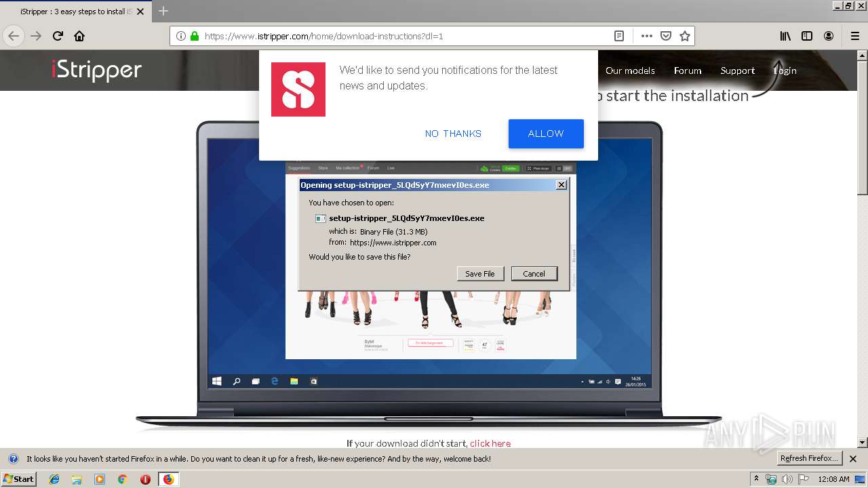The height and width of the screenshot is (488, 868).
Task: Open Firefox account icon
Action: point(829,36)
